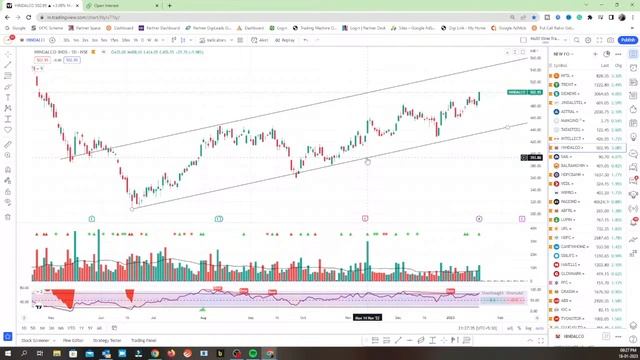Select the crosshair cursor tool
The image size is (640, 360).
(x=8, y=54)
